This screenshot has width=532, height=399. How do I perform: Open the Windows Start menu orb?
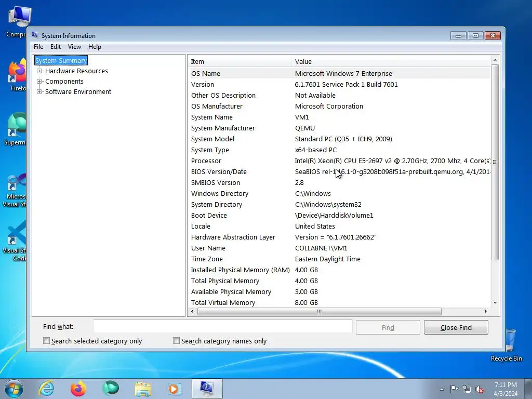14,389
